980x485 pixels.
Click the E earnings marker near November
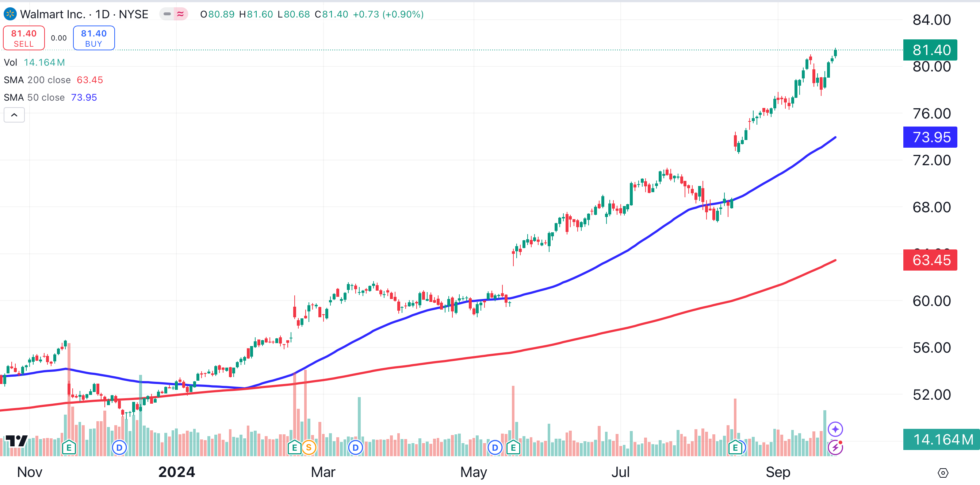tap(69, 447)
